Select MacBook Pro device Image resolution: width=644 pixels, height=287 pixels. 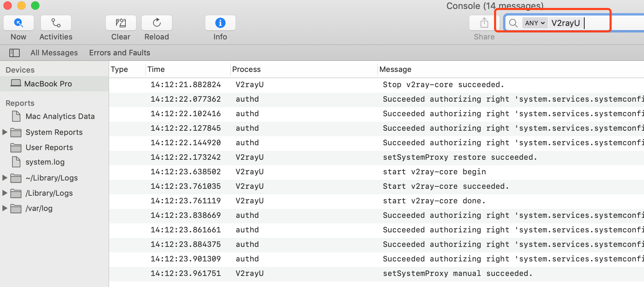pos(48,84)
